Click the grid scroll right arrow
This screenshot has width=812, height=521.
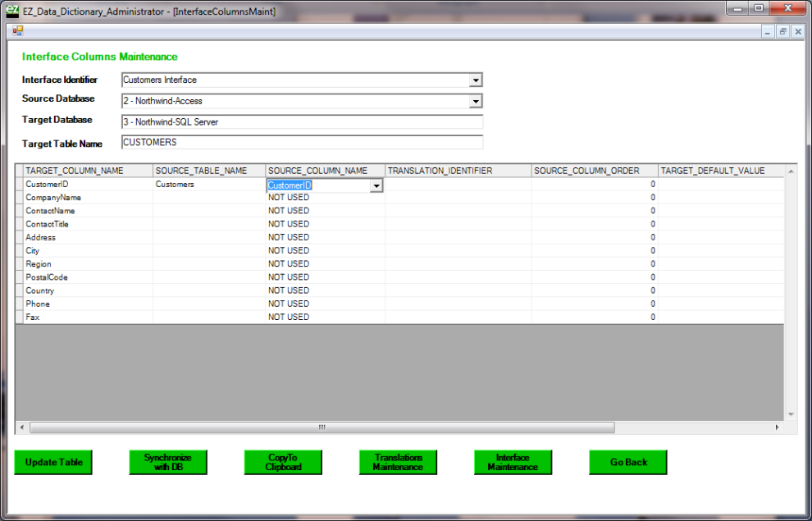(777, 427)
